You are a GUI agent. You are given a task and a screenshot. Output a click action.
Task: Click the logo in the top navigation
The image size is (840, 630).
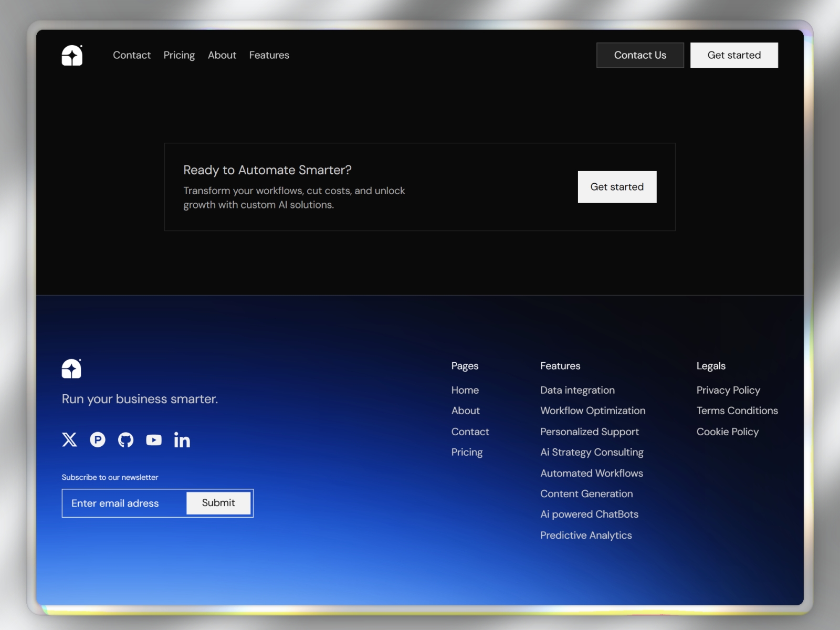pos(72,55)
